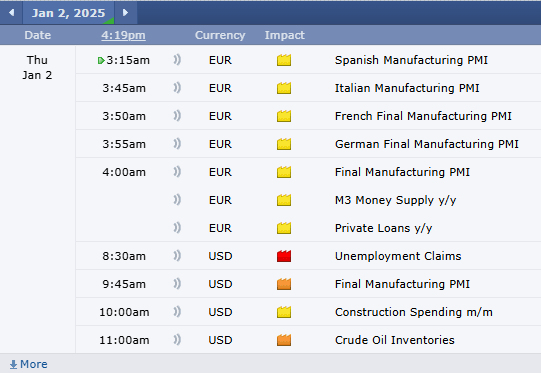Select the Thu Jan 2 date cell
Image resolution: width=541 pixels, height=373 pixels.
[x=37, y=68]
